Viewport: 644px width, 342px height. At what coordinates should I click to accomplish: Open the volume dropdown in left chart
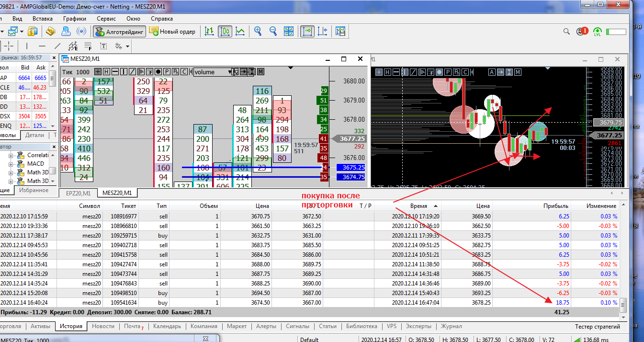[213, 72]
